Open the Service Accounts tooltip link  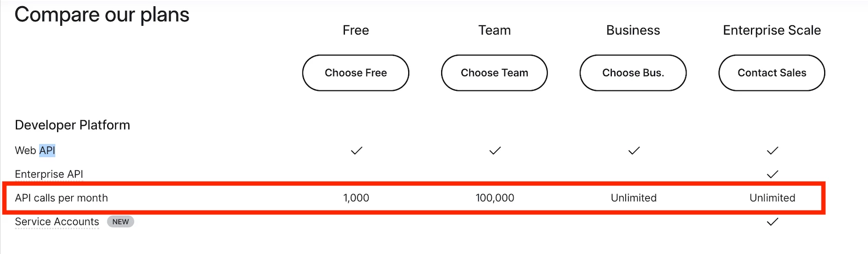coord(57,221)
